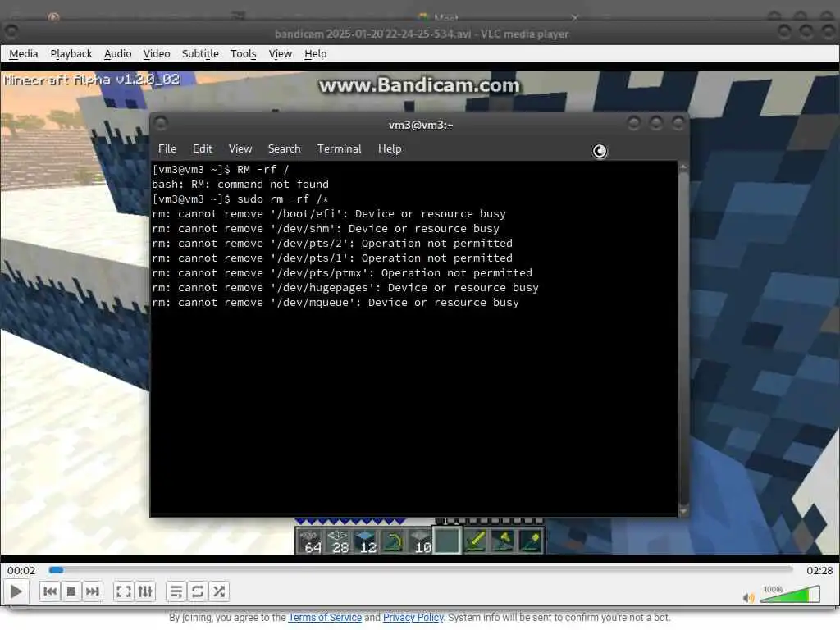
Task: Stop playback with the Stop button
Action: point(71,591)
